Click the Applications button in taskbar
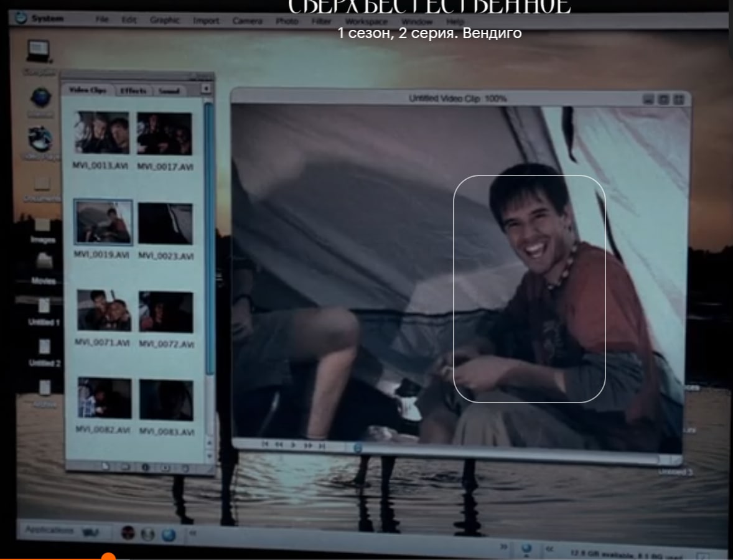This screenshot has height=560, width=733. point(49,530)
